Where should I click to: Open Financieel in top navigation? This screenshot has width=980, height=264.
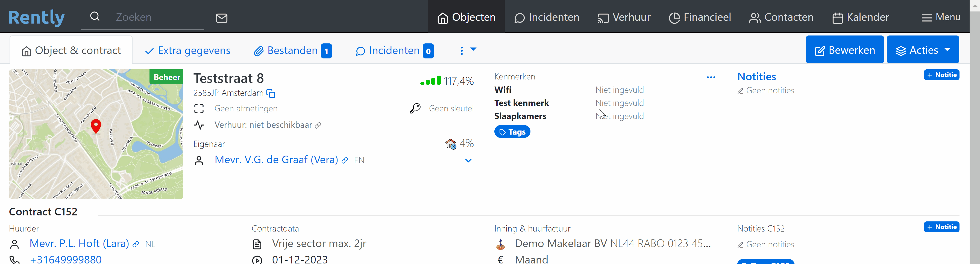[x=700, y=17]
